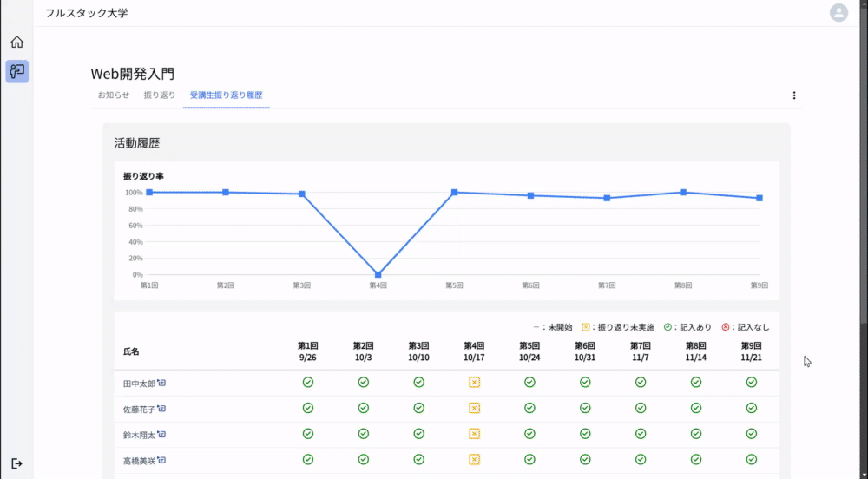Image resolution: width=868 pixels, height=479 pixels.
Task: Go to the home icon in sidebar
Action: pyautogui.click(x=17, y=42)
